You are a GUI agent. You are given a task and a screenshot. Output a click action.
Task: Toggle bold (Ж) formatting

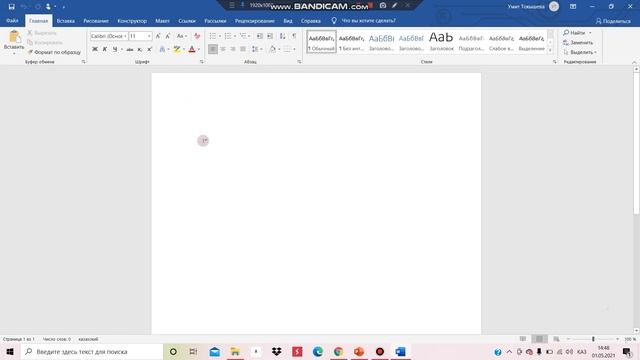(95, 49)
